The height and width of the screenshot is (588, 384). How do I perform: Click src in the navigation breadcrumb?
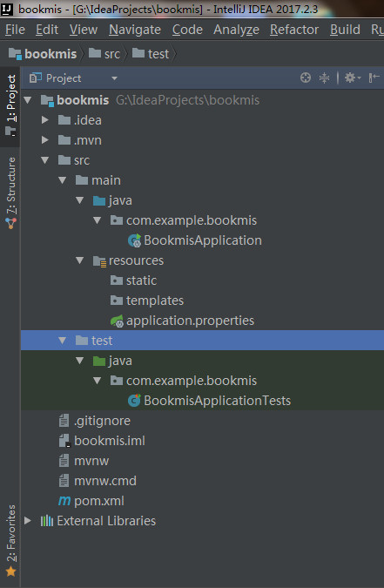104,54
